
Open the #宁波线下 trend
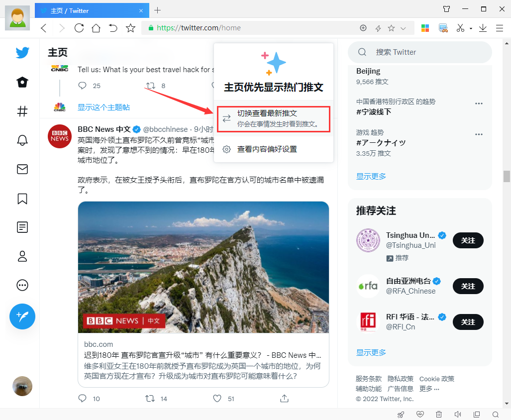(x=374, y=112)
